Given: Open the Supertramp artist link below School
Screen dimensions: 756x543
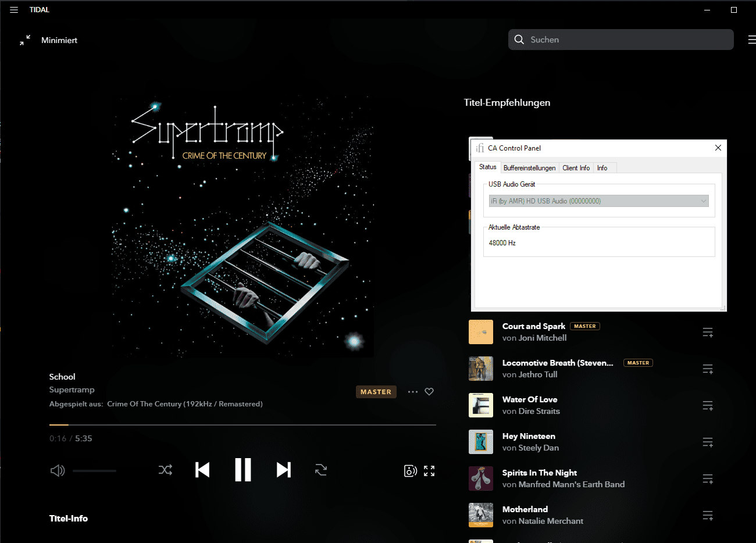Looking at the screenshot, I should click(x=72, y=390).
